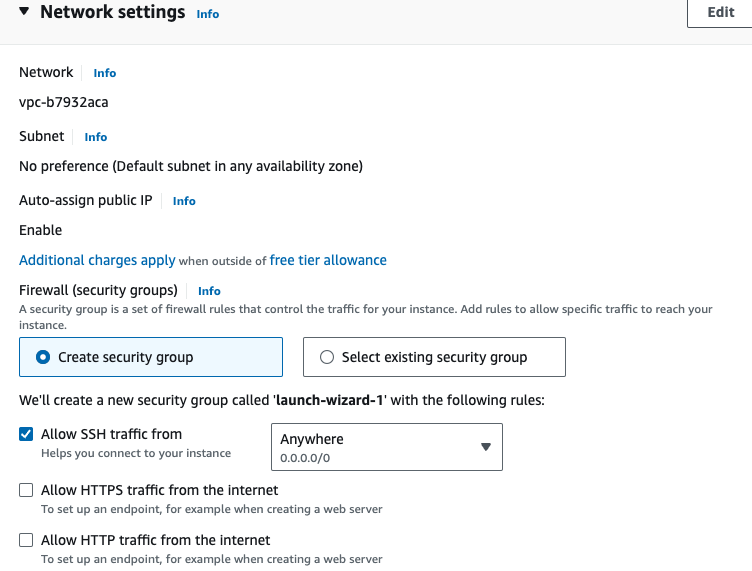The image size is (752, 571).
Task: Click the Allow HTTPS traffic label text
Action: tap(159, 490)
